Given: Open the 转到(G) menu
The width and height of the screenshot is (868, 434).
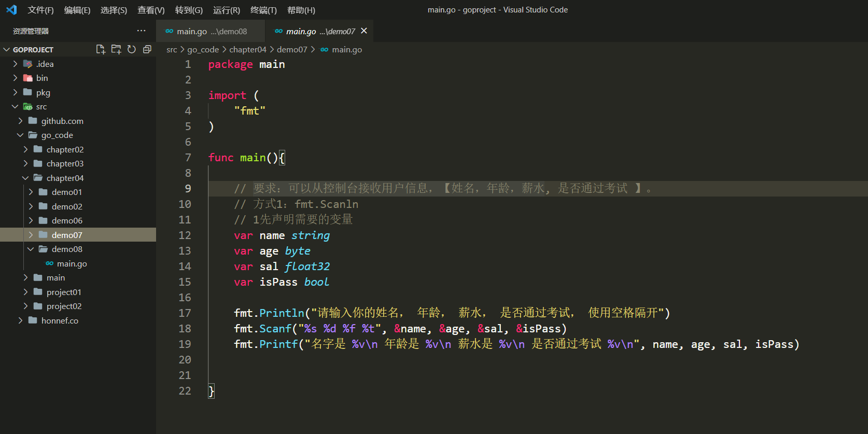Looking at the screenshot, I should point(189,10).
